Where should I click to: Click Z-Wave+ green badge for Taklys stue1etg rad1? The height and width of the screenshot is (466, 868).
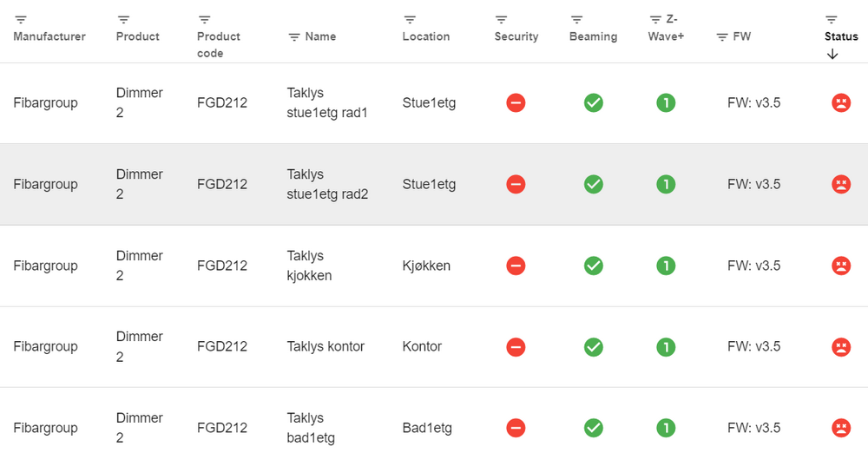click(x=666, y=103)
